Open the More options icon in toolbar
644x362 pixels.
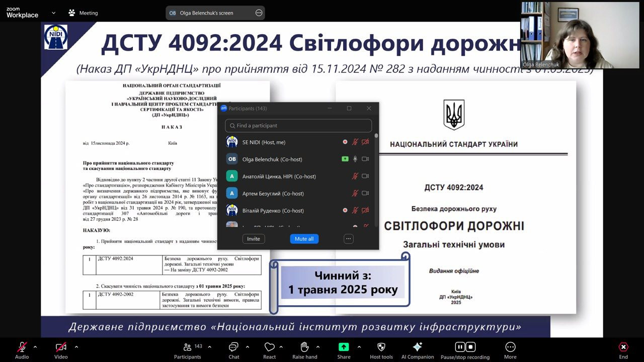pyautogui.click(x=510, y=347)
